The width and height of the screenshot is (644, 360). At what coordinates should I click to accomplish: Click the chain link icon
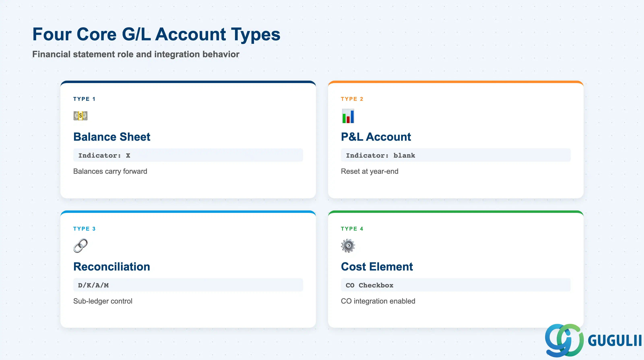[80, 246]
